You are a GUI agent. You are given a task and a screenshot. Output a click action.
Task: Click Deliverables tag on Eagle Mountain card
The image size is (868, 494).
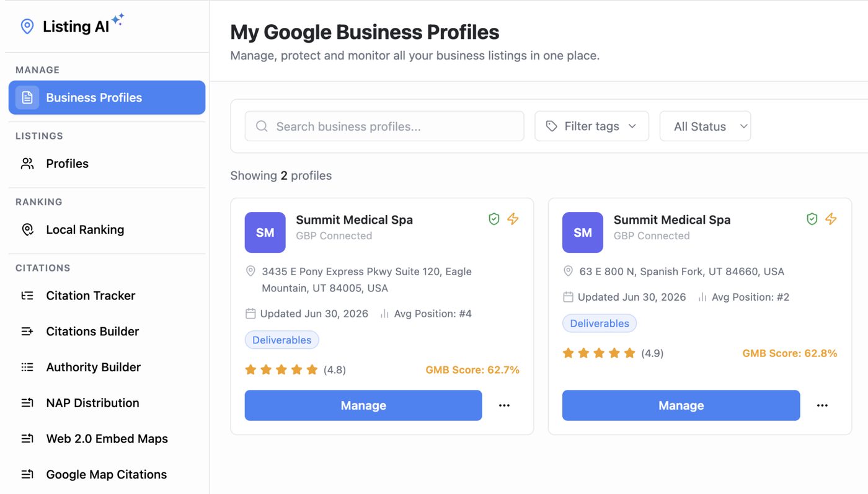281,340
